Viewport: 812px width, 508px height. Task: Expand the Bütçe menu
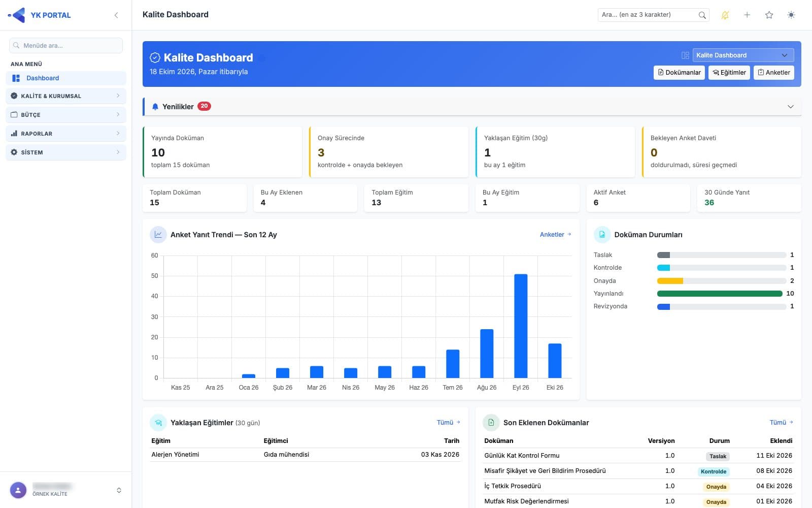point(66,115)
